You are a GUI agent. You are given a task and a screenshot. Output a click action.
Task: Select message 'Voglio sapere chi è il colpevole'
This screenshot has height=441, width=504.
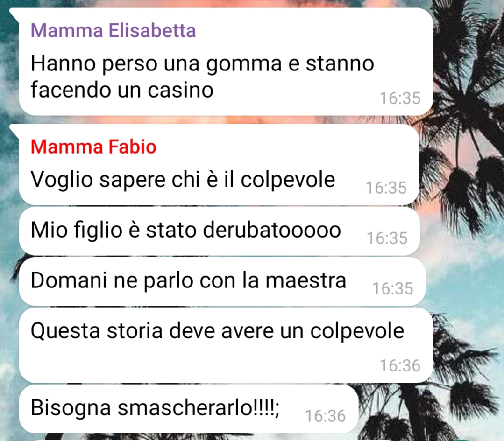pos(219,165)
